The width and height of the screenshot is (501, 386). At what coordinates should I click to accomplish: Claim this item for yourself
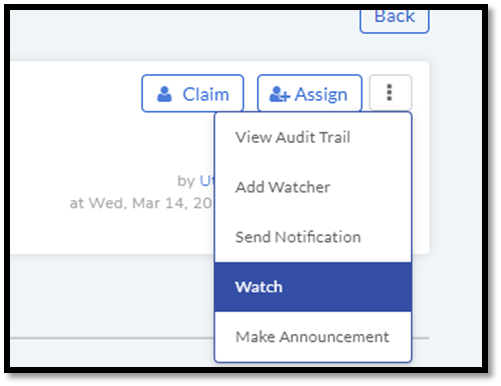click(193, 93)
